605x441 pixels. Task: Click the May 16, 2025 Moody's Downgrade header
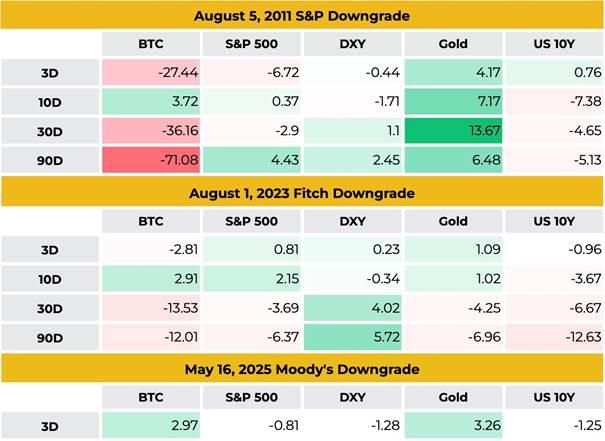pyautogui.click(x=301, y=367)
